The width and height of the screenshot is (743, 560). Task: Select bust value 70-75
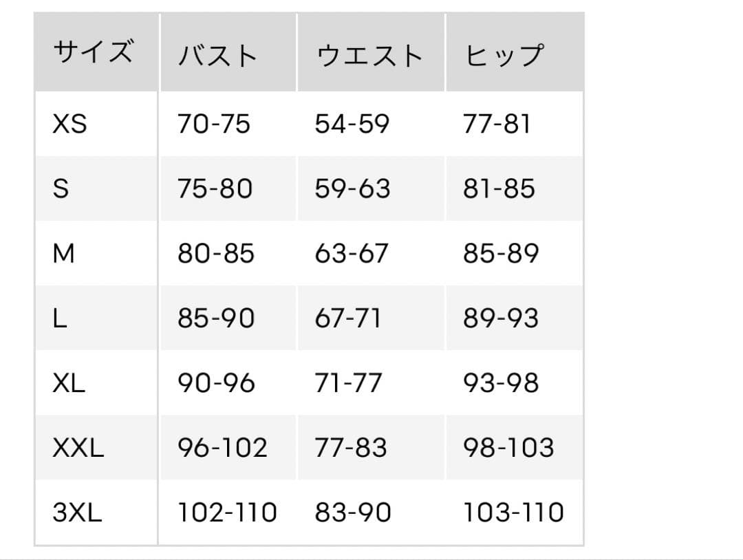click(x=214, y=124)
